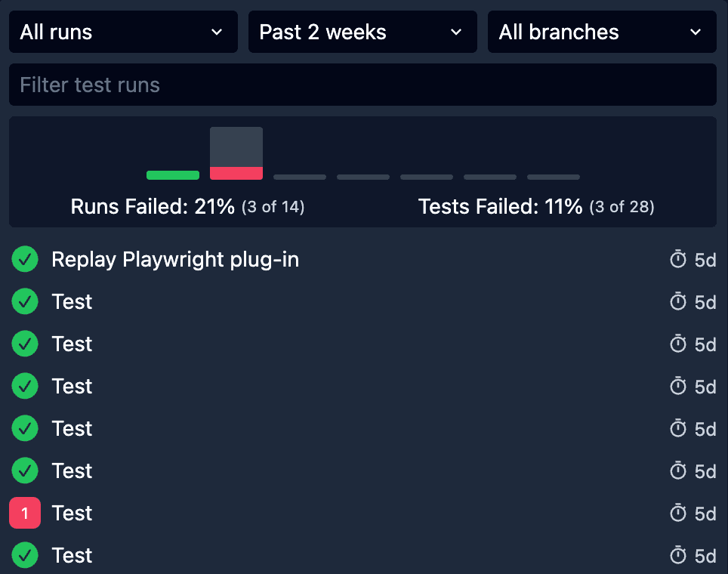Screen dimensions: 728x574
Task: Click the green bar in the activity chart
Action: (x=172, y=174)
